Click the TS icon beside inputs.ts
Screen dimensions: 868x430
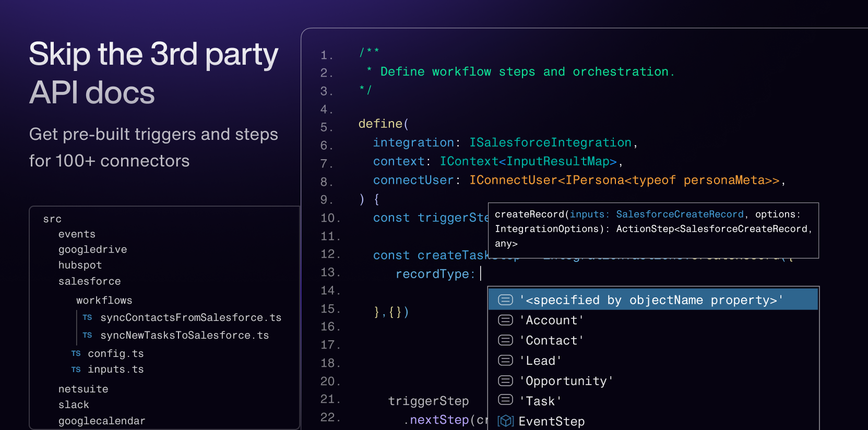(76, 369)
